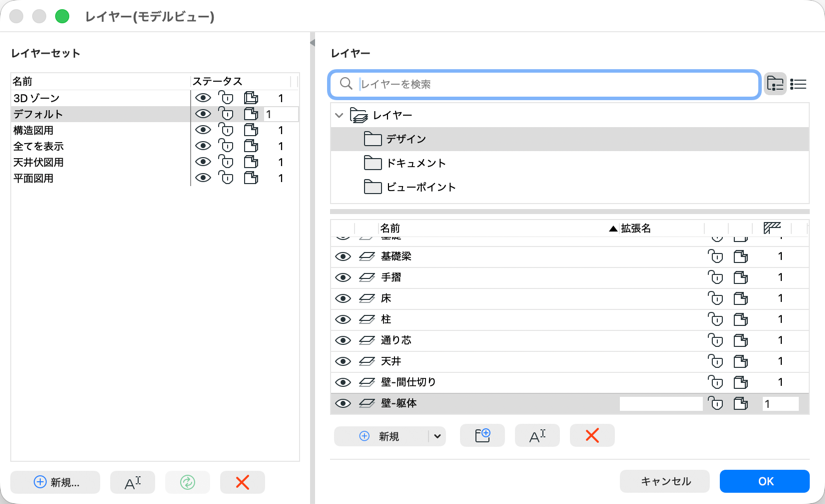Viewport: 825px width, 504px height.
Task: Switch to flat list view of layers
Action: pyautogui.click(x=798, y=84)
